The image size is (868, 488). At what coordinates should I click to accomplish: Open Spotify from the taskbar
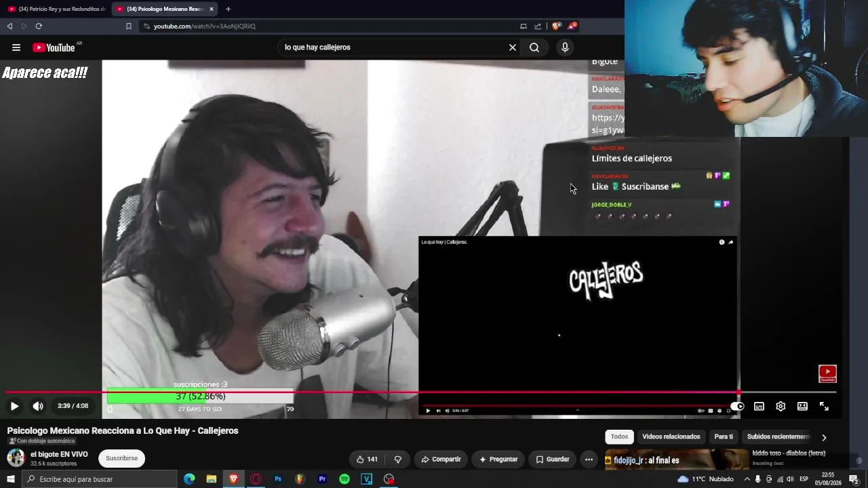click(344, 479)
